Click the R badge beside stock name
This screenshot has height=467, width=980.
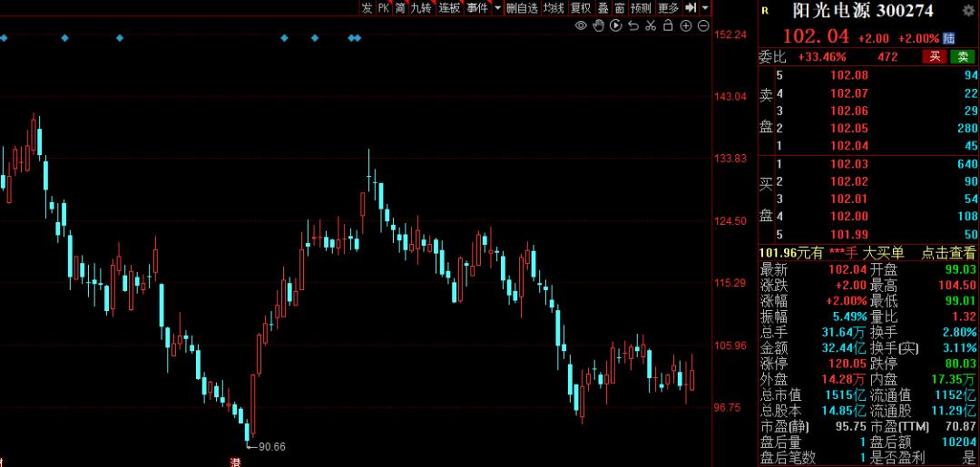pyautogui.click(x=766, y=10)
